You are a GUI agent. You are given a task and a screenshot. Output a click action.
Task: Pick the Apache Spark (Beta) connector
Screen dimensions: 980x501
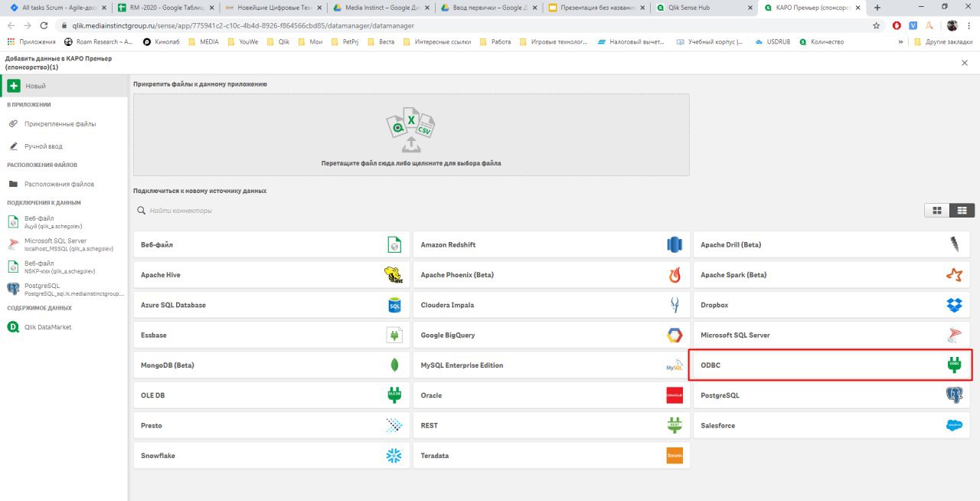point(831,274)
